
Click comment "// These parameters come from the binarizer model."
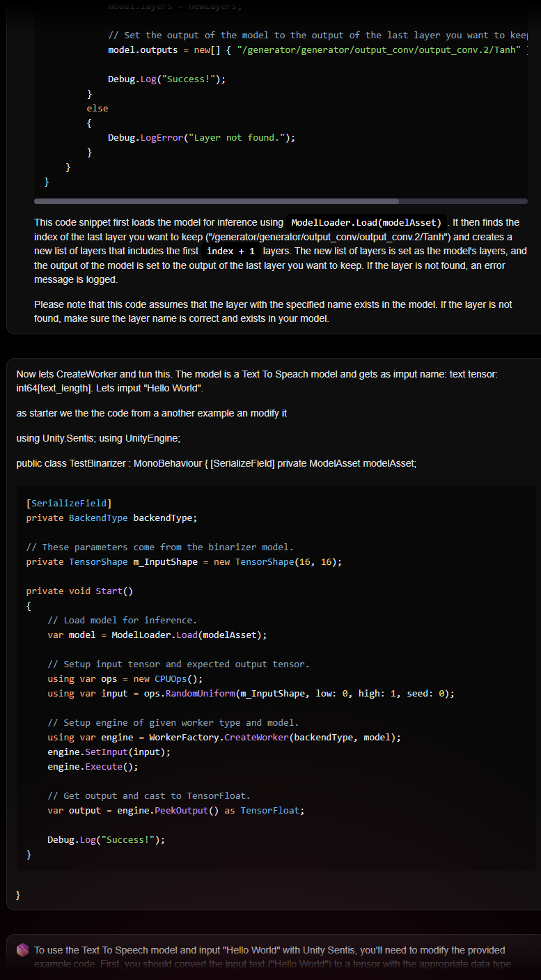coord(159,547)
